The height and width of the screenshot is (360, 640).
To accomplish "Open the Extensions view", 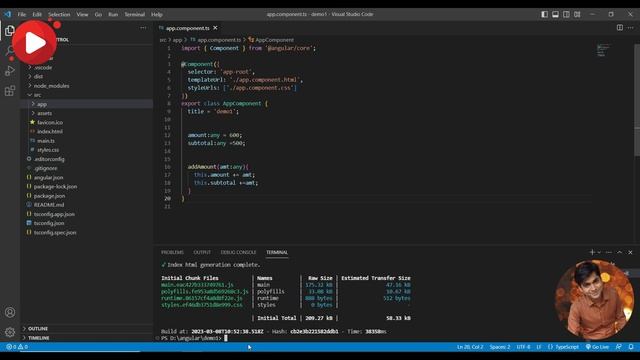I will click(10, 91).
